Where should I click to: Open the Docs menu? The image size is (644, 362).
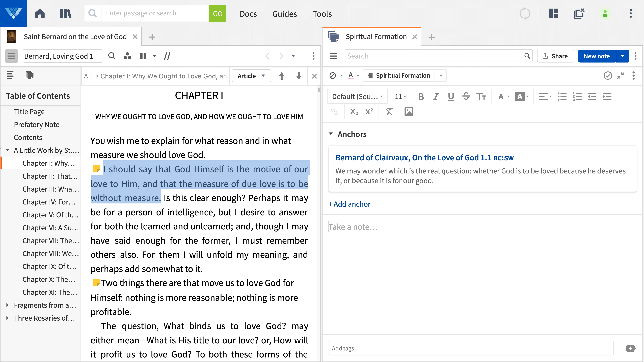(x=248, y=14)
